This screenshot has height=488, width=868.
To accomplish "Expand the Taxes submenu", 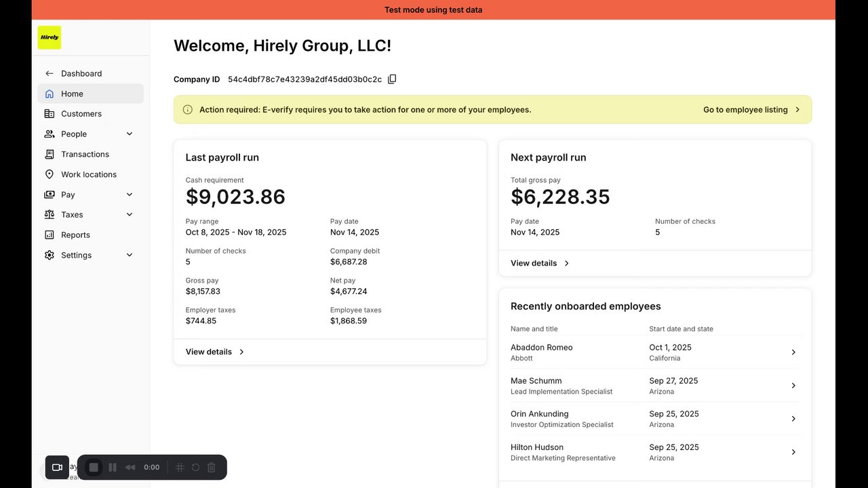I will point(130,215).
